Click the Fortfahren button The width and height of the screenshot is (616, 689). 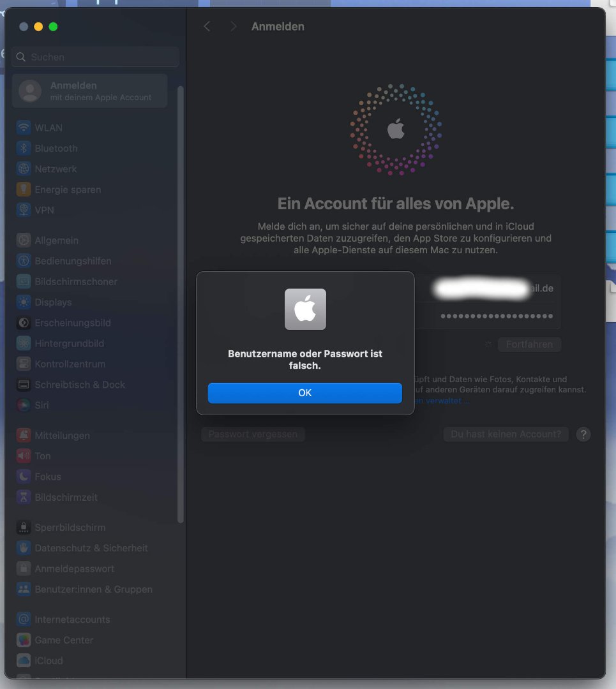(x=529, y=344)
